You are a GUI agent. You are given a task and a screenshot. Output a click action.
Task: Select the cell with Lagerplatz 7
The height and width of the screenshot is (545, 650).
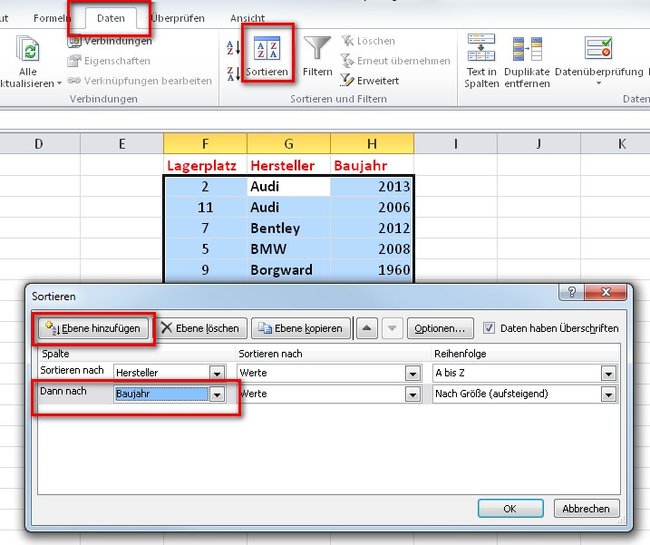(x=205, y=228)
